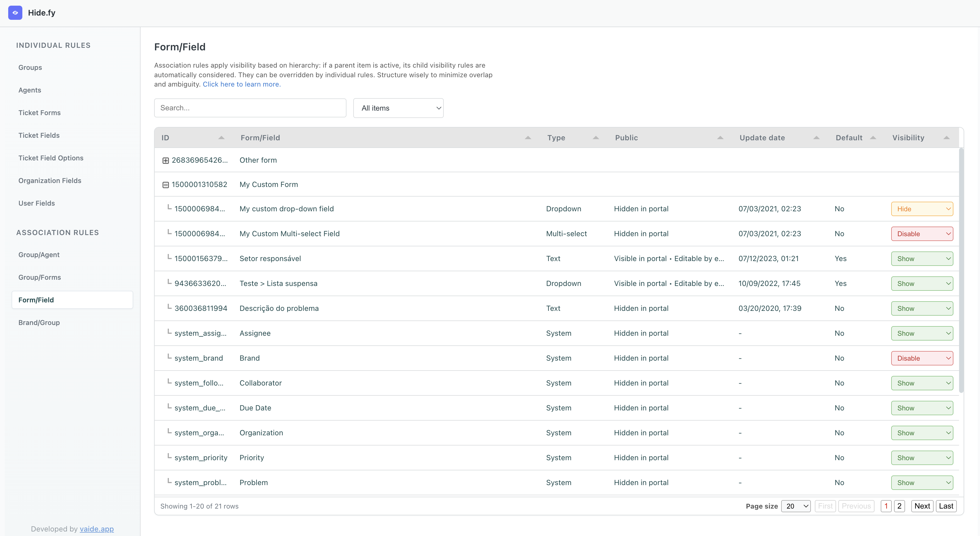Screen dimensions: 980x536
Task: Click the Search input field
Action: (x=250, y=108)
